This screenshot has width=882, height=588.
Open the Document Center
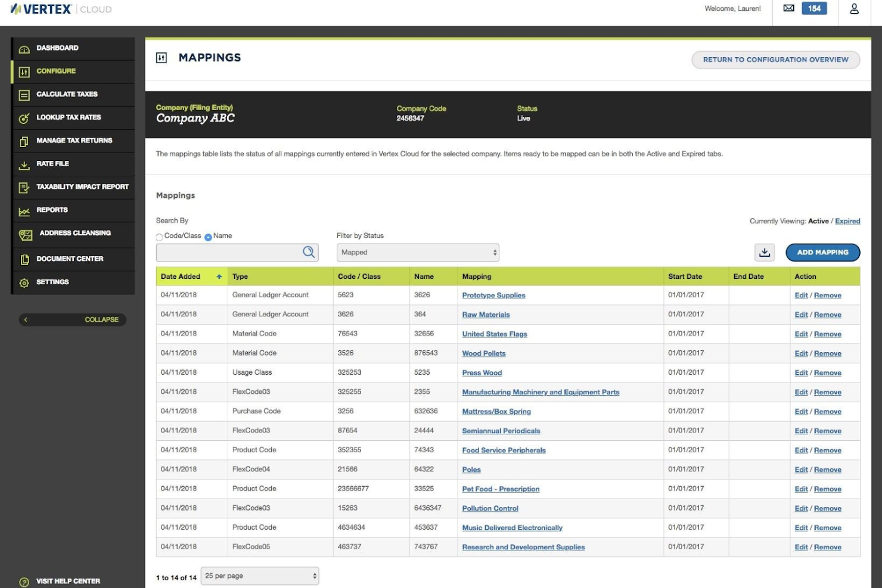pos(72,259)
